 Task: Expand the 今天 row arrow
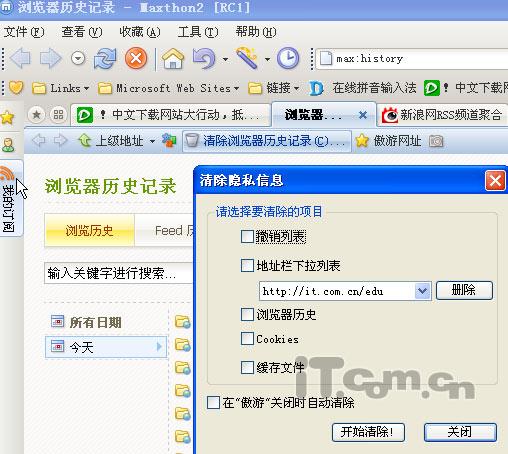click(159, 347)
